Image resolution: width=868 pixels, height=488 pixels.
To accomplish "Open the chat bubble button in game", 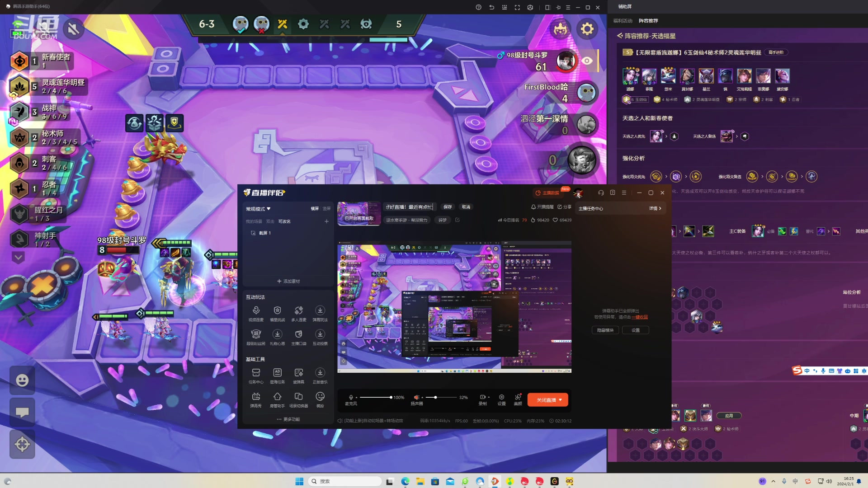I will pos(22,412).
